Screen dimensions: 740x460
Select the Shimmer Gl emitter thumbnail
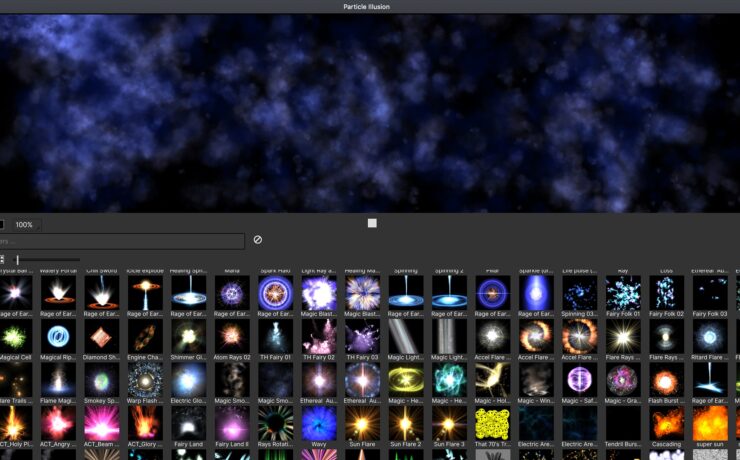tap(188, 337)
